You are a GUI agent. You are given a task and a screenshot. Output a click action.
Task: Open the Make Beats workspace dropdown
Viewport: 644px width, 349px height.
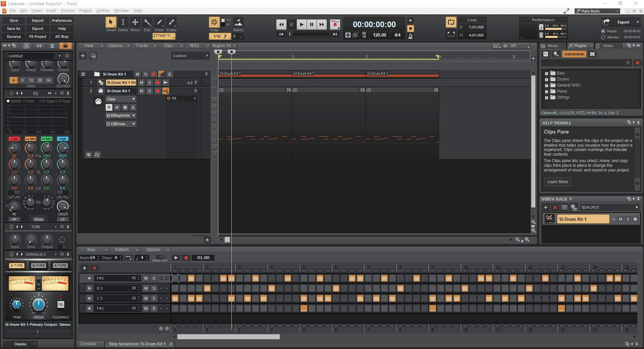click(x=598, y=11)
